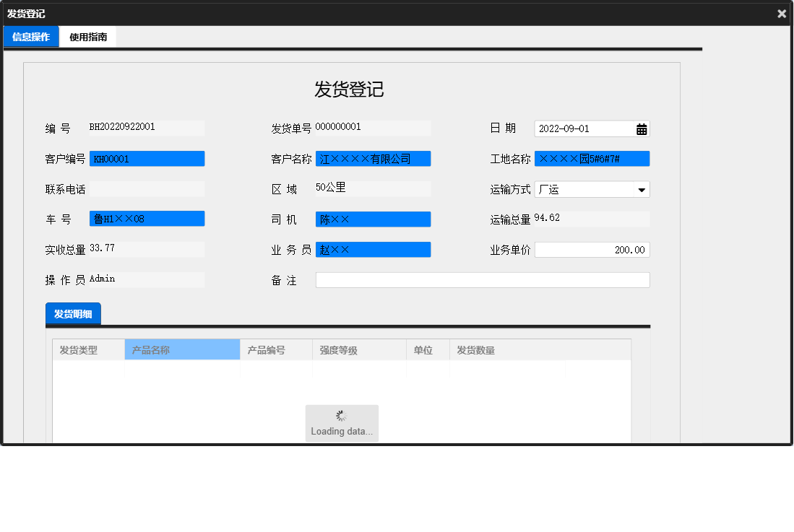Viewport: 794px width, 532px height.
Task: Expand the transport method combo box arrow
Action: (x=643, y=189)
